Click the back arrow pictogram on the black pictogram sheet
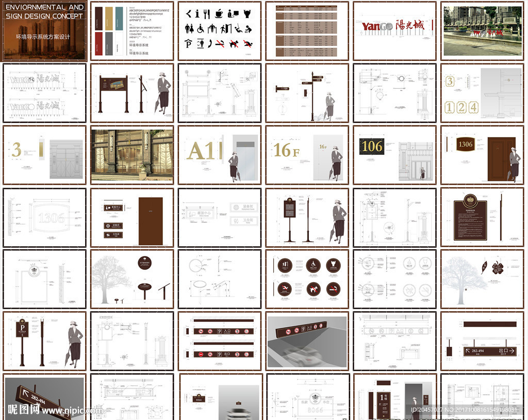528x420 pixels. coord(189,14)
